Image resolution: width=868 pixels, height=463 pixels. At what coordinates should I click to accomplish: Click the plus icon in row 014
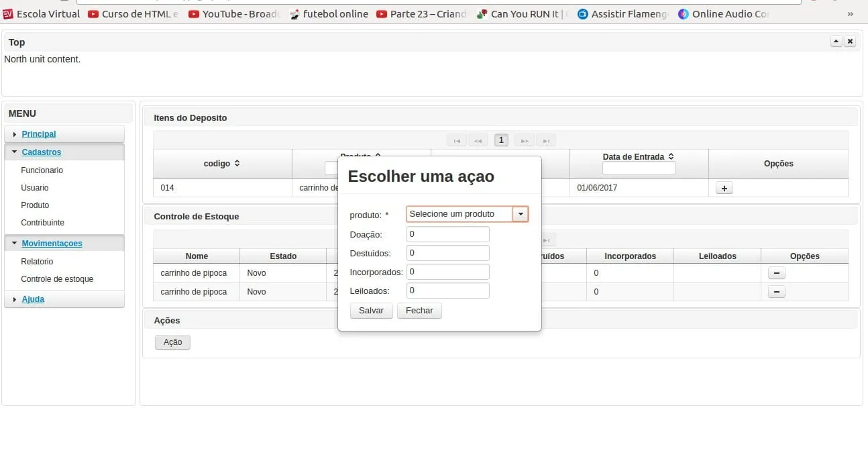(724, 189)
